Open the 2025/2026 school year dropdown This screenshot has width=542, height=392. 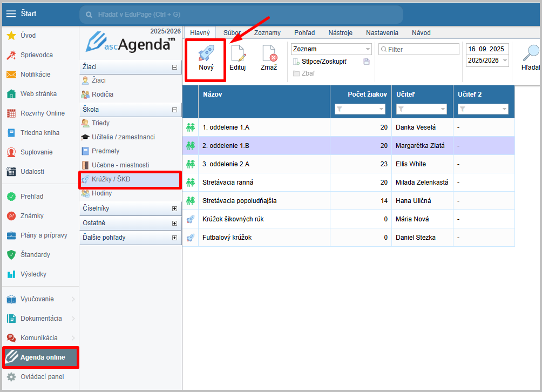pyautogui.click(x=505, y=60)
